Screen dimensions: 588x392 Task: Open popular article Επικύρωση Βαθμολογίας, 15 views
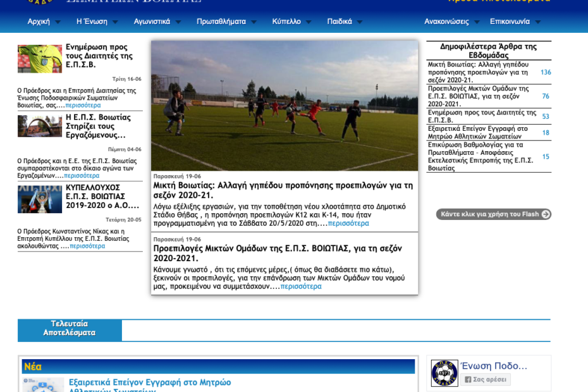pos(481,156)
